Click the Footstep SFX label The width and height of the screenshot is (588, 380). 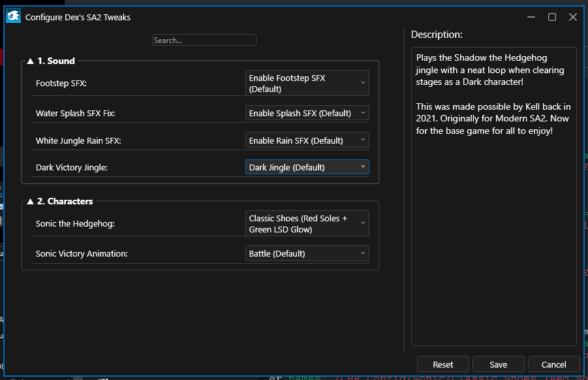61,84
